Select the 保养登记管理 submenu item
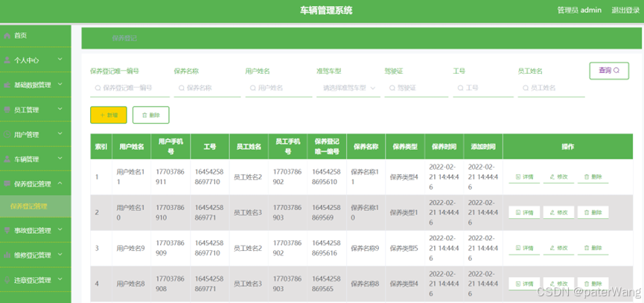Screen dimensions: 644x303 point(35,206)
